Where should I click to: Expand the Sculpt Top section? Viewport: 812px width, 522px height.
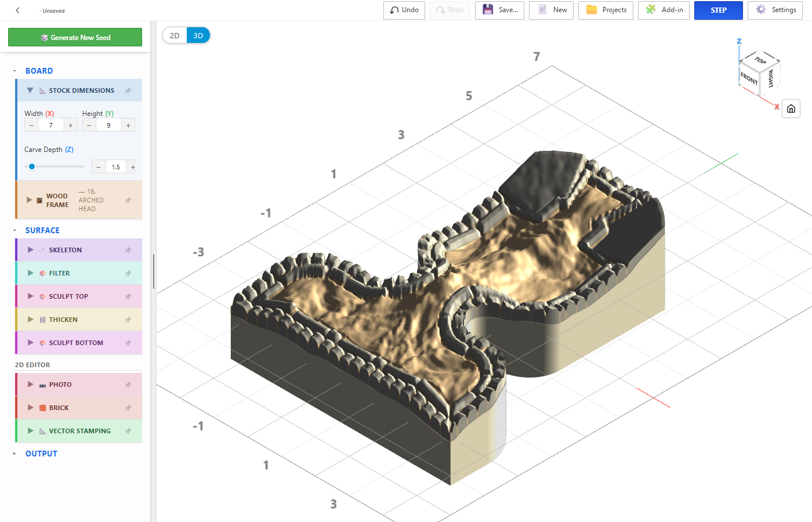(31, 296)
